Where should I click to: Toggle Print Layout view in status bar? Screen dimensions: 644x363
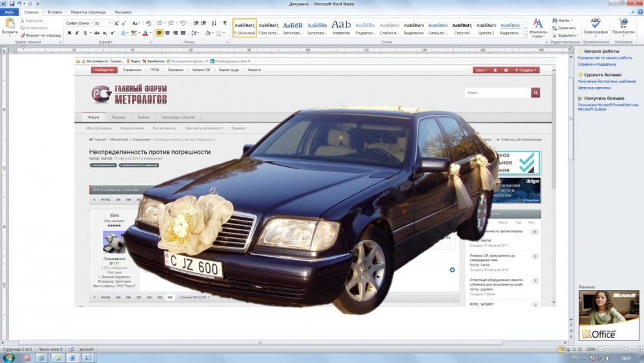(x=562, y=349)
